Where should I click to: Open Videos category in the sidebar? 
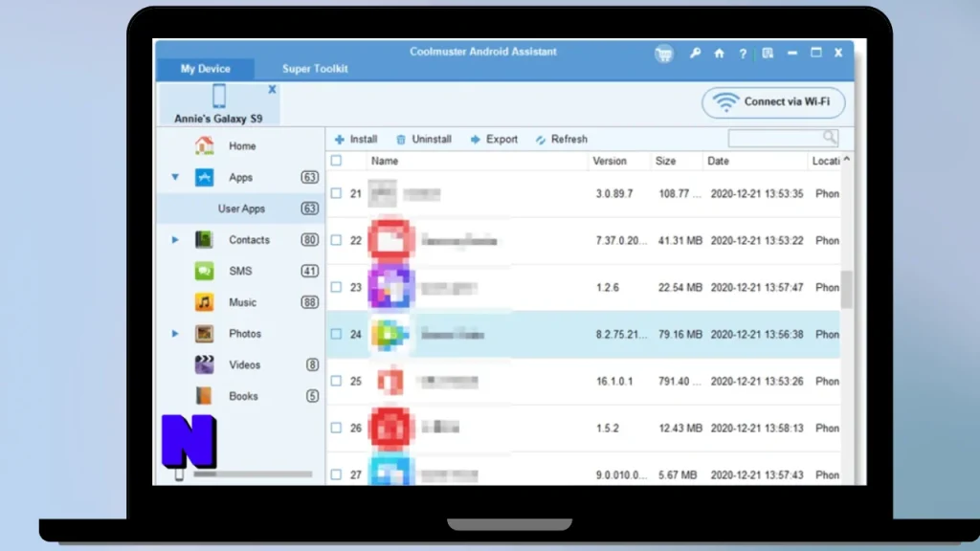(244, 364)
